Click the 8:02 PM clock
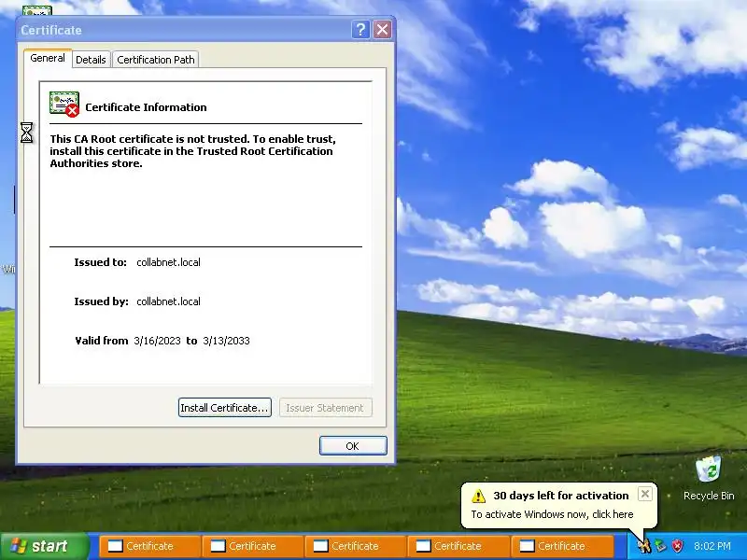The height and width of the screenshot is (560, 747). point(712,546)
